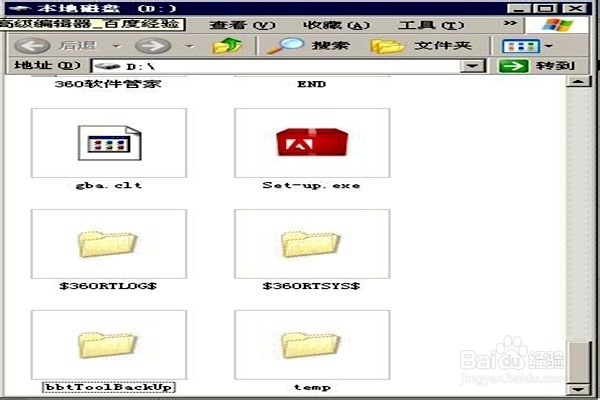
Task: Click the Windows flag logo
Action: click(557, 25)
